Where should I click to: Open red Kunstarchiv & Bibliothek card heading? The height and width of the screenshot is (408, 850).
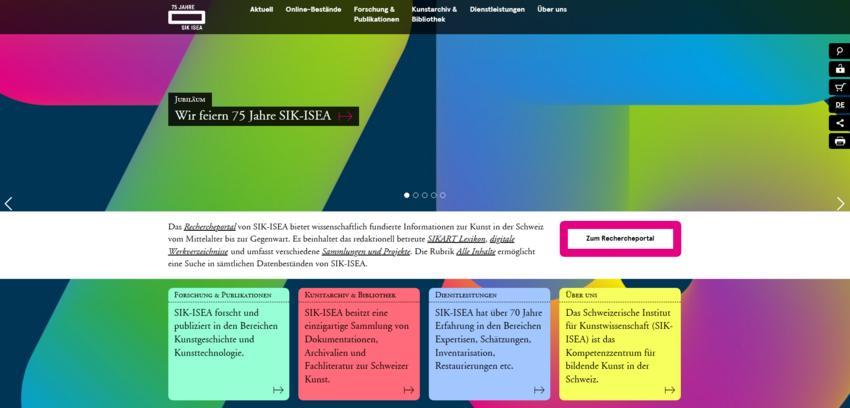pyautogui.click(x=350, y=295)
